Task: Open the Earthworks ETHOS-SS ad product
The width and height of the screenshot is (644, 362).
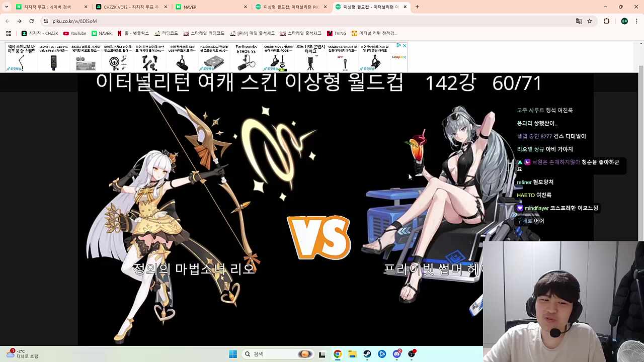Action: [x=246, y=57]
